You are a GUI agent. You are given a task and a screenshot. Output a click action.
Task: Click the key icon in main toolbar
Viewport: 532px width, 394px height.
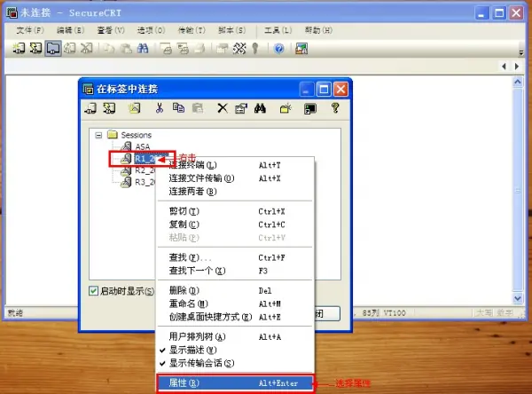tap(255, 49)
